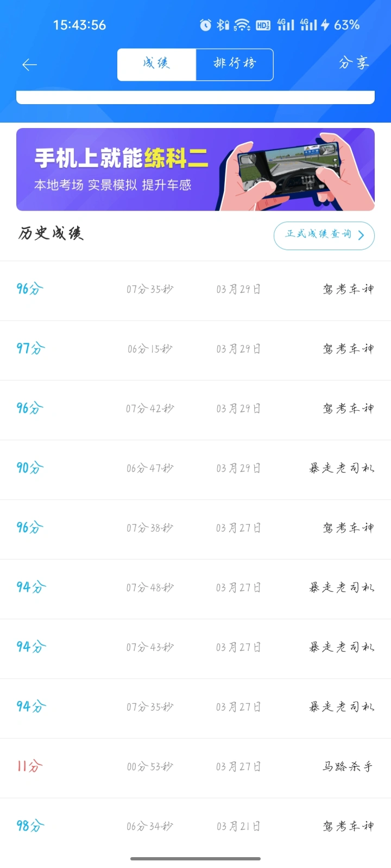Tap the HD2 status icon
Image resolution: width=391 pixels, height=868 pixels.
click(263, 25)
